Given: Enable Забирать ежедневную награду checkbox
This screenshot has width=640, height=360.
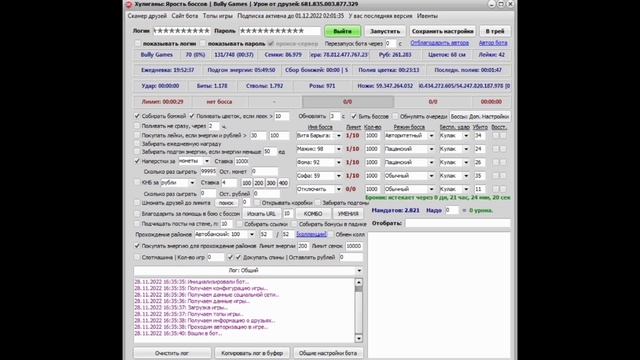Looking at the screenshot, I should click(x=137, y=144).
